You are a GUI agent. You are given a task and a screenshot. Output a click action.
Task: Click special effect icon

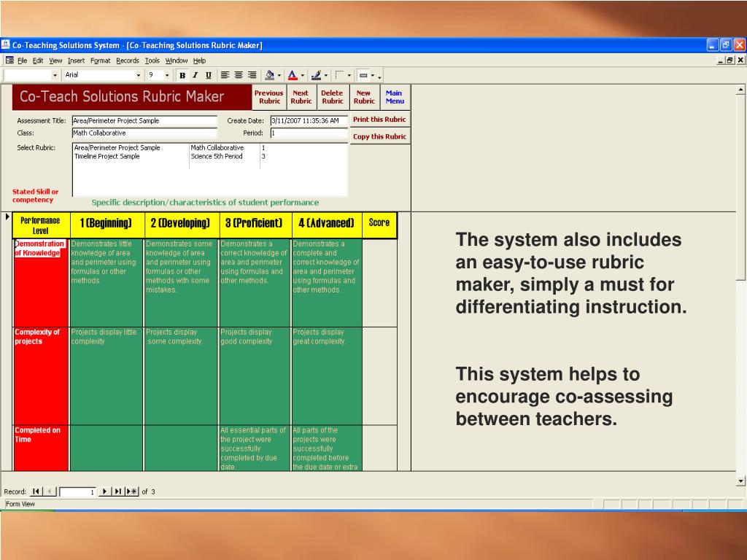[363, 75]
